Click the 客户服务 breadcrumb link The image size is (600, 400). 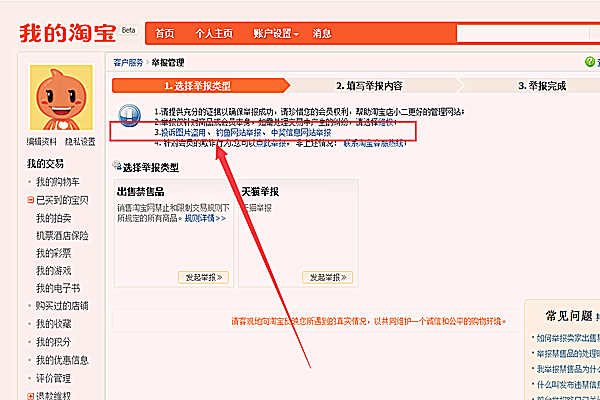[x=128, y=62]
